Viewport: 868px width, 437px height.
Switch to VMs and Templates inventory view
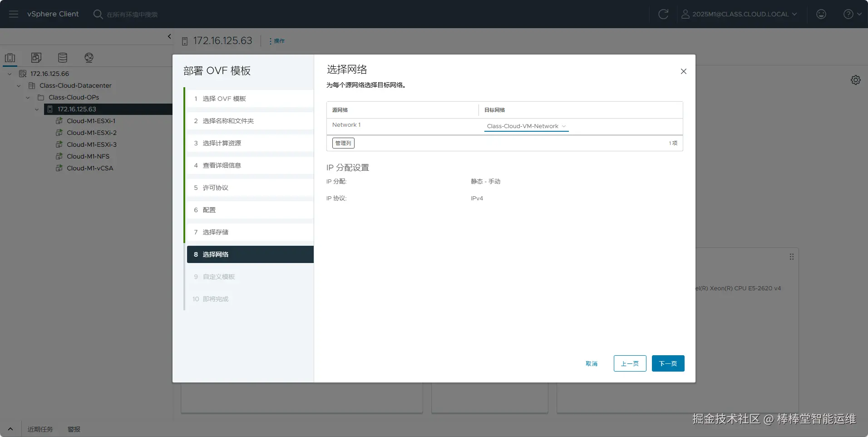coord(36,58)
